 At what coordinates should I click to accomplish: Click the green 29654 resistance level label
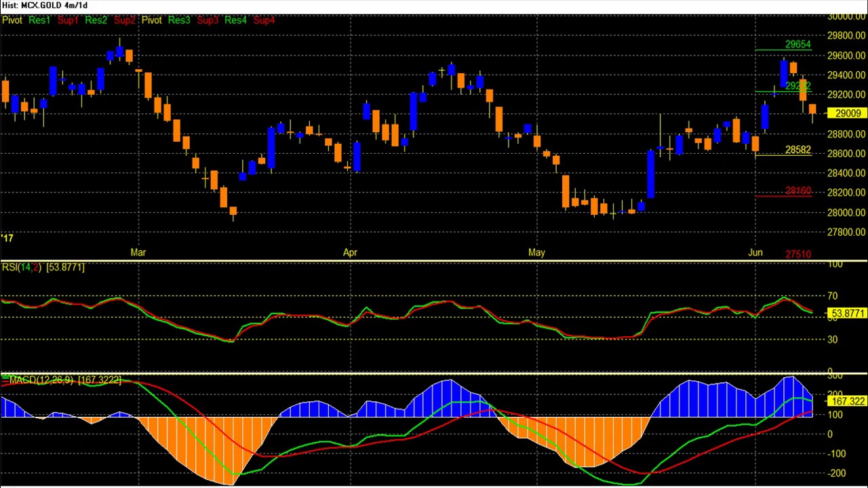click(797, 44)
